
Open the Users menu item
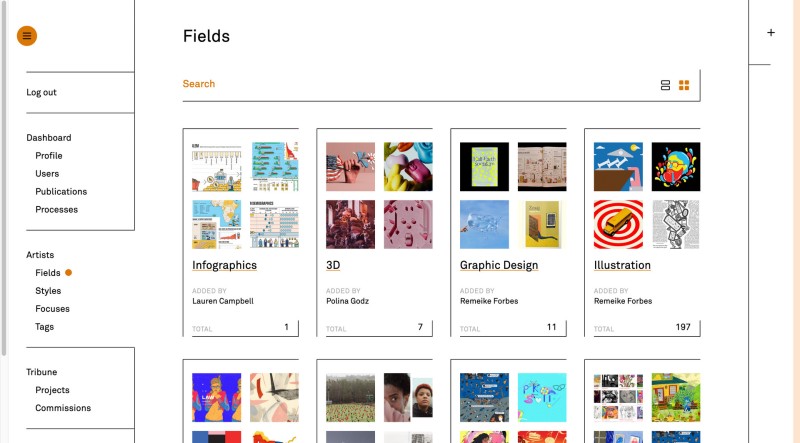[47, 174]
